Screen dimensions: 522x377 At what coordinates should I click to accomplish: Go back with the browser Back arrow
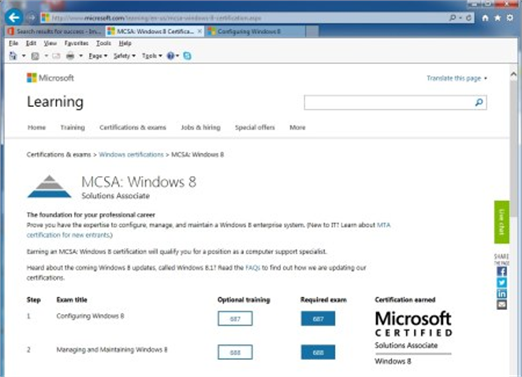click(x=14, y=17)
